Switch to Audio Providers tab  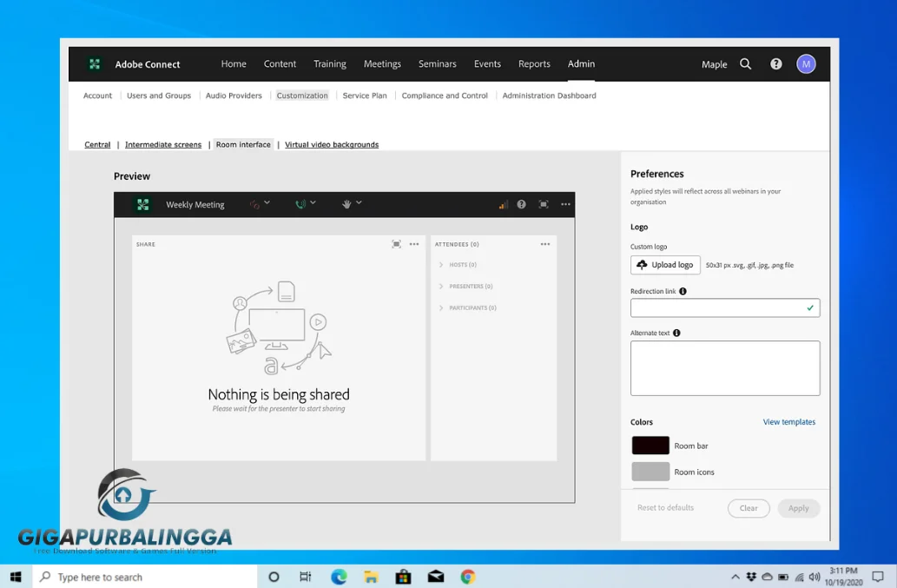click(x=234, y=96)
